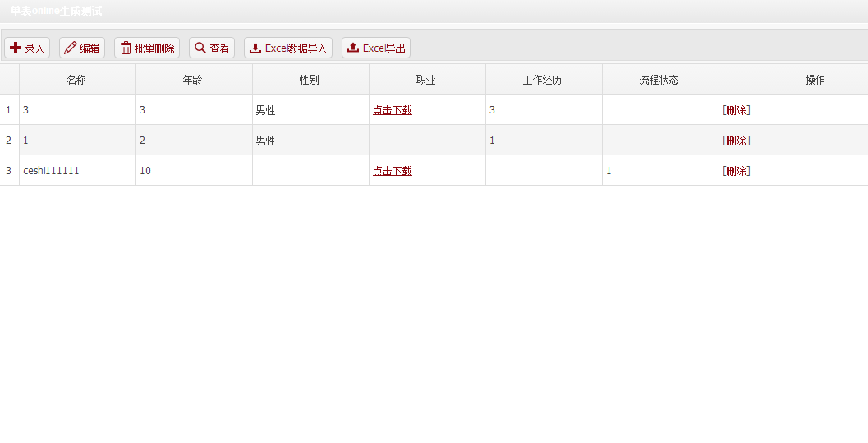Click the 男性 cell in row 1
The height and width of the screenshot is (443, 868).
tap(266, 110)
